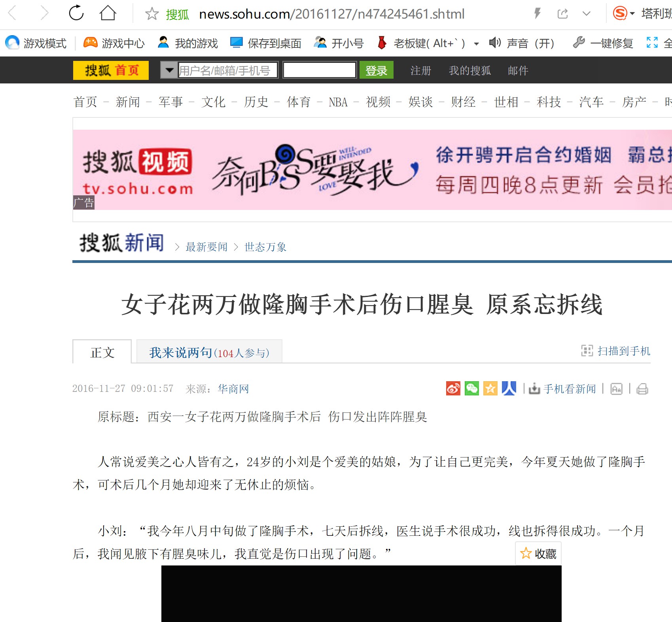Screen dimensions: 672x622
Task: Click the lightning speed mode icon
Action: tap(537, 14)
